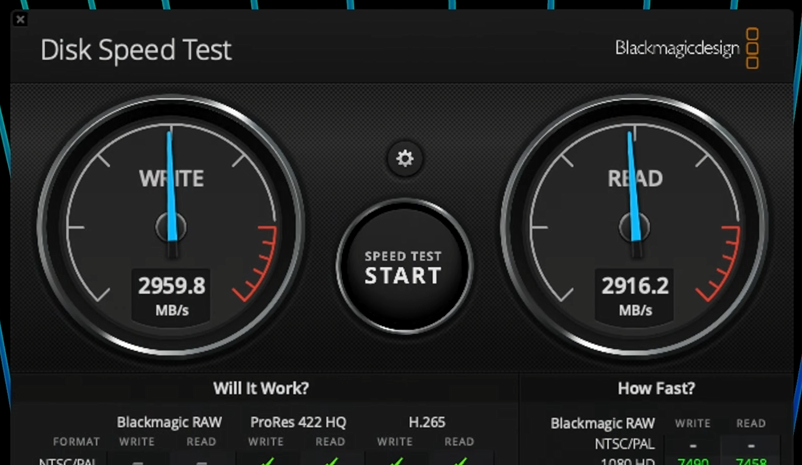Click the Disk Speed Test title

[x=136, y=50]
